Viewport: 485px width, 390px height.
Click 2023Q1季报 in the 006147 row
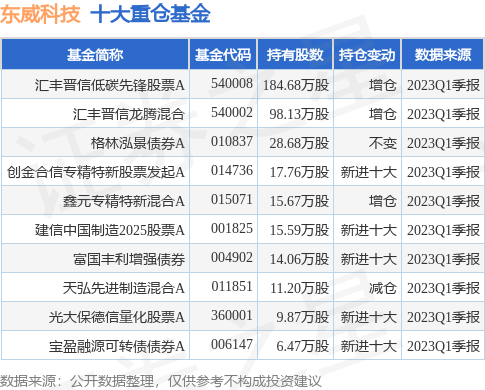443,346
